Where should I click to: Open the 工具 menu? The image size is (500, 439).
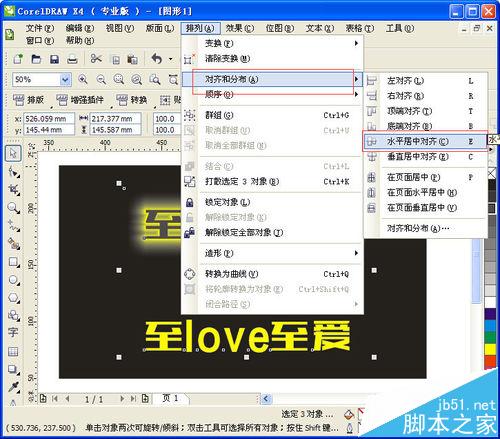400,28
